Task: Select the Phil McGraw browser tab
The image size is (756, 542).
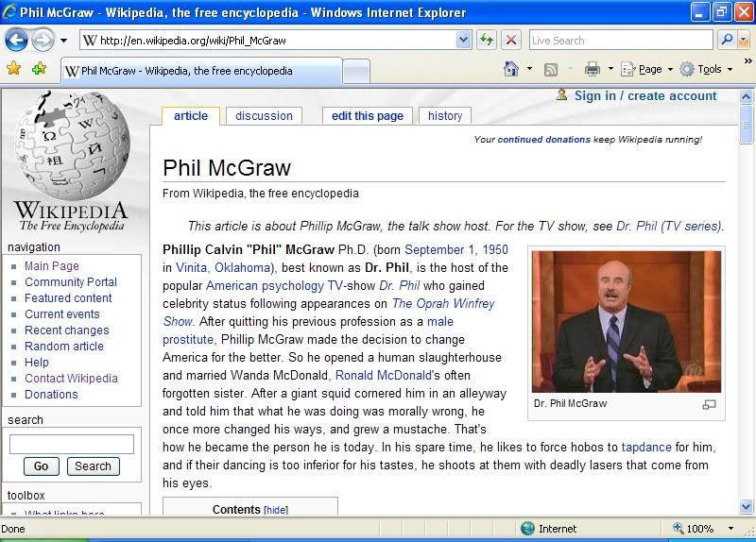Action: coord(201,71)
